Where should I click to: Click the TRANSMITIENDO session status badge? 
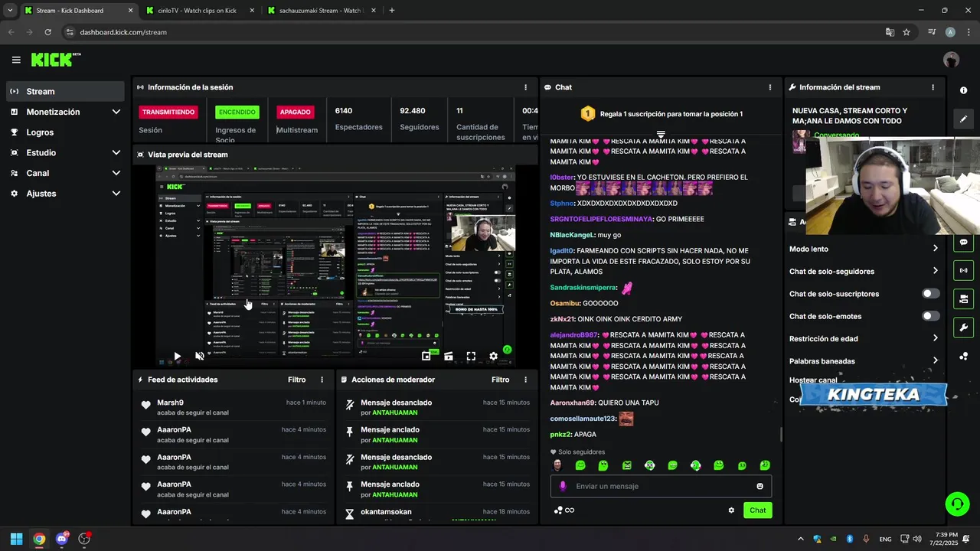click(168, 112)
